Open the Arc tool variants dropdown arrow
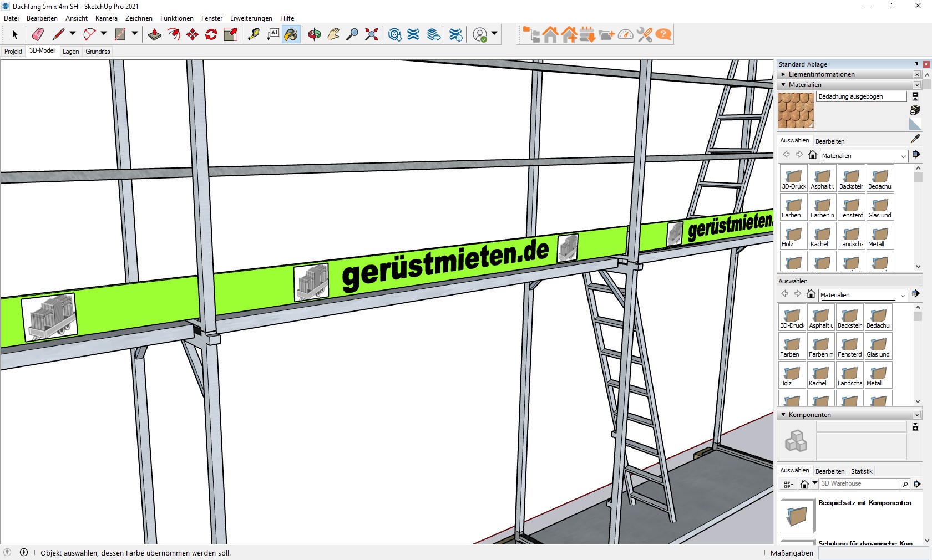Image resolution: width=932 pixels, height=560 pixels. [103, 34]
